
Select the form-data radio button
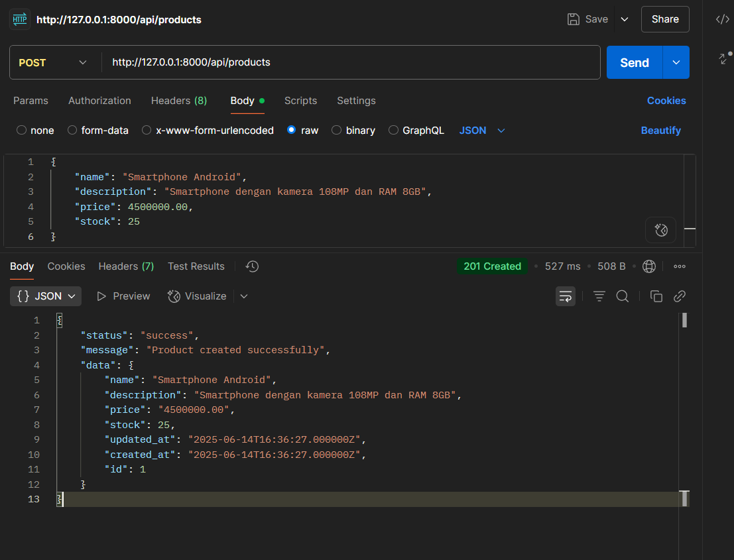coord(72,131)
